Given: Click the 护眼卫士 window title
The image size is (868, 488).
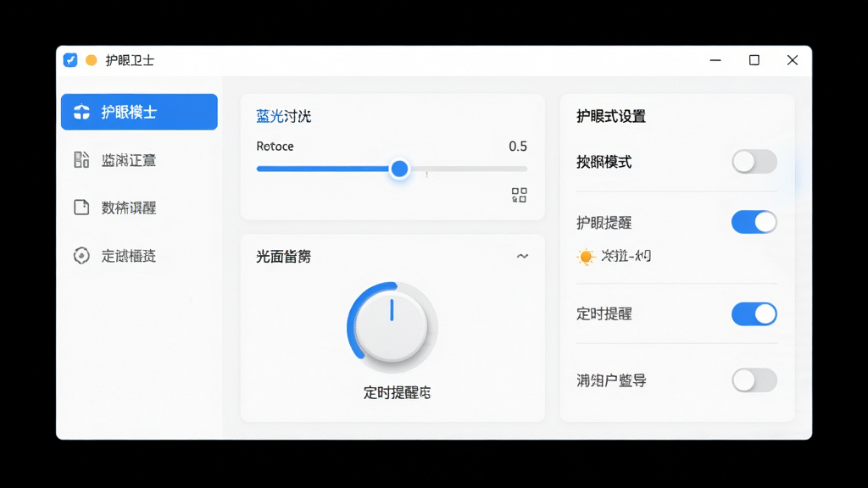Looking at the screenshot, I should (x=130, y=60).
